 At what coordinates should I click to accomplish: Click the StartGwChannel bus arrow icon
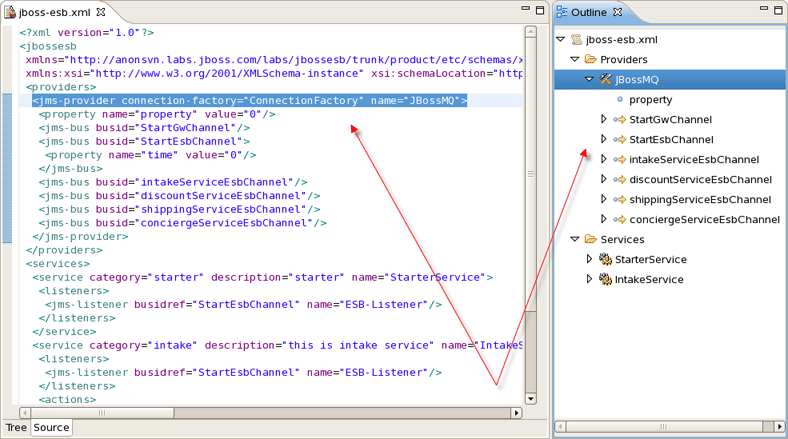pyautogui.click(x=619, y=120)
